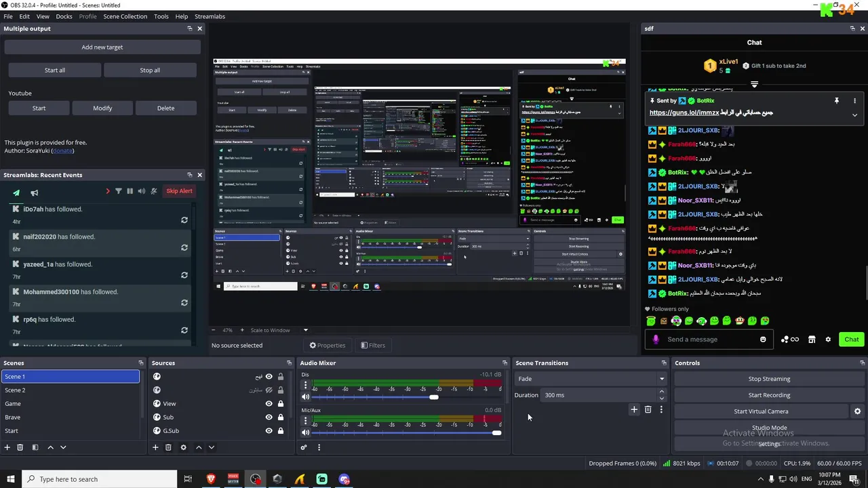Open the Dis channel three-dot options

click(x=304, y=385)
